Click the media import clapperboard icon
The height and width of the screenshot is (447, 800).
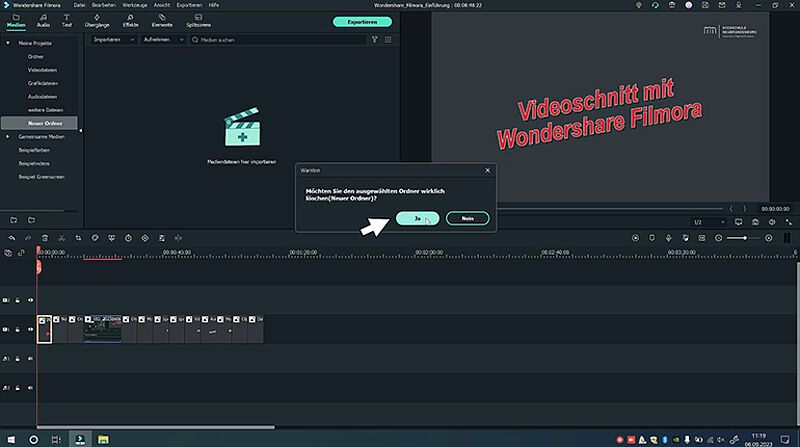242,127
